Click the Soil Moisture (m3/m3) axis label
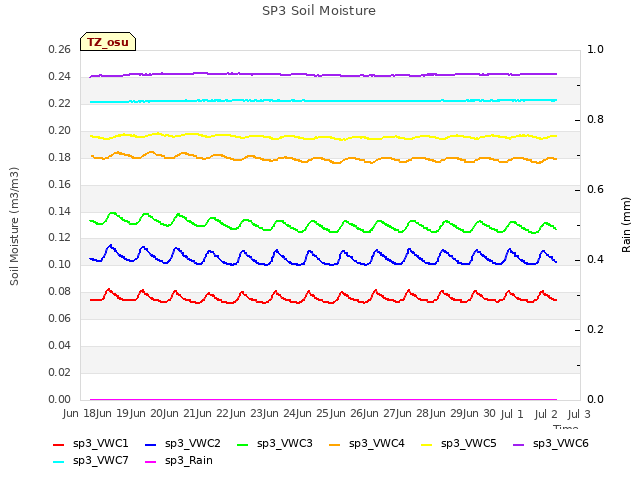Screen dimensions: 640x480 (14, 226)
